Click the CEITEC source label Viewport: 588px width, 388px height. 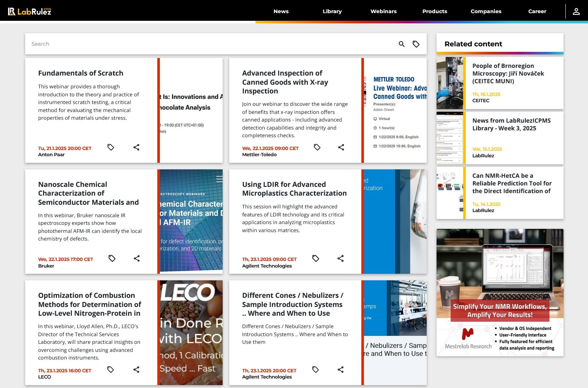(x=481, y=101)
